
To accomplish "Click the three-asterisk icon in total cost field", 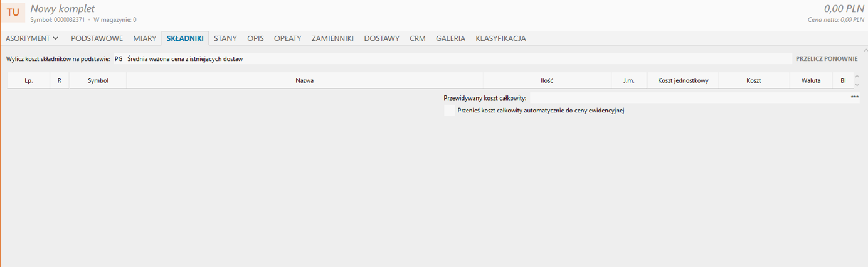I will pyautogui.click(x=854, y=98).
